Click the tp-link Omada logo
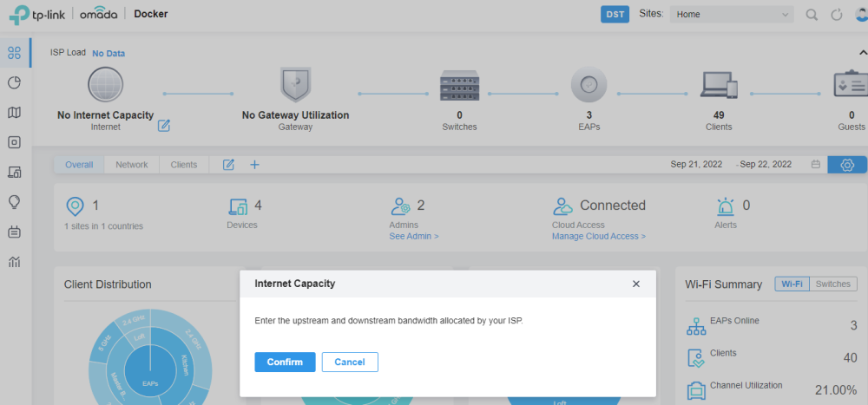Screen dimensions: 868x405 tap(63, 15)
